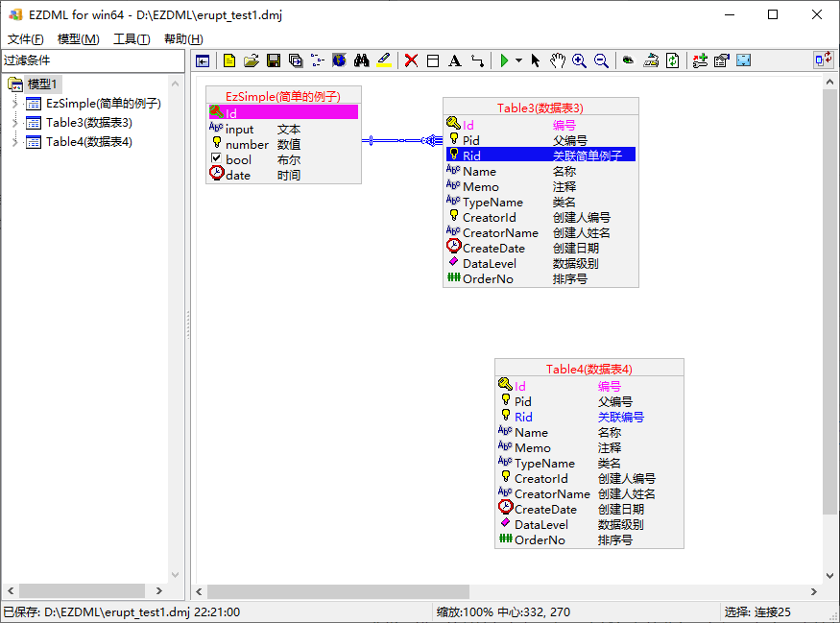The height and width of the screenshot is (623, 840).
Task: Open the 模型(M) menu
Action: click(x=78, y=39)
